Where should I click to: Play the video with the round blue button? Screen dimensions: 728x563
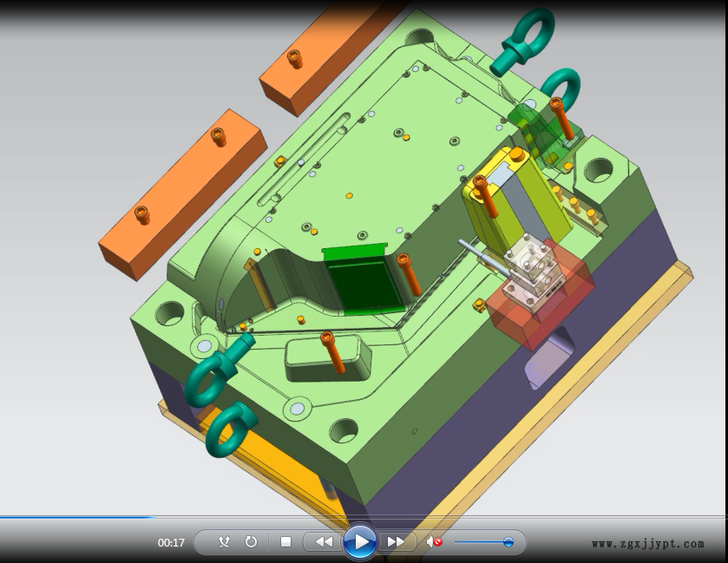(359, 542)
